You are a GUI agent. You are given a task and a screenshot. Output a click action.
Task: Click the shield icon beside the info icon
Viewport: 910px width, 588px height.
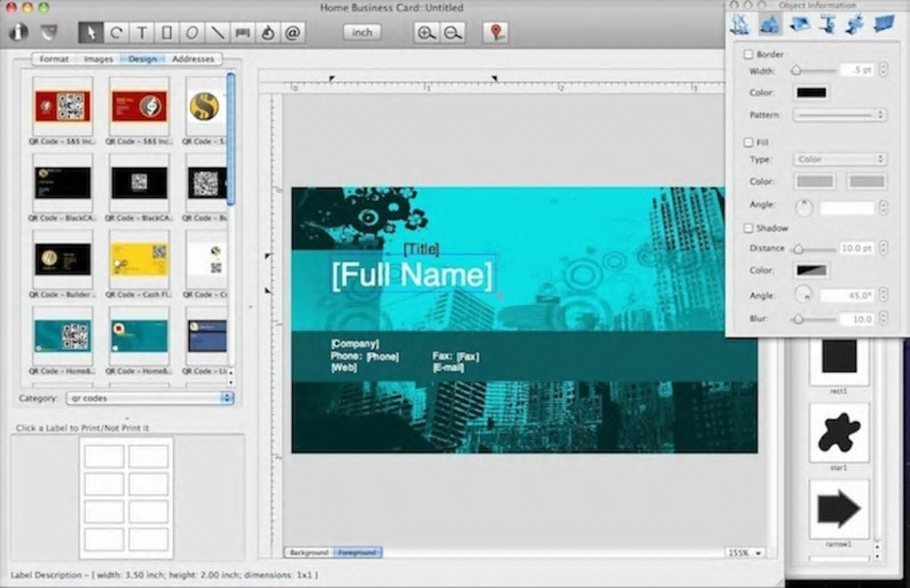(x=49, y=32)
